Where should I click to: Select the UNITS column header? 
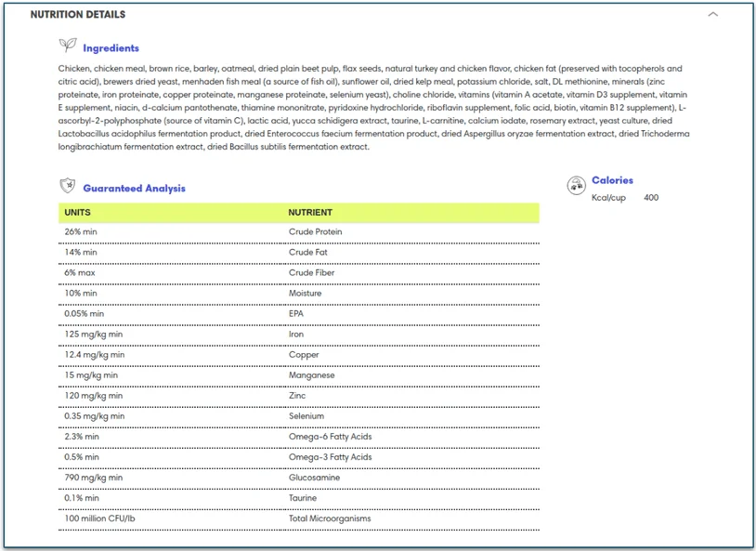click(x=74, y=212)
